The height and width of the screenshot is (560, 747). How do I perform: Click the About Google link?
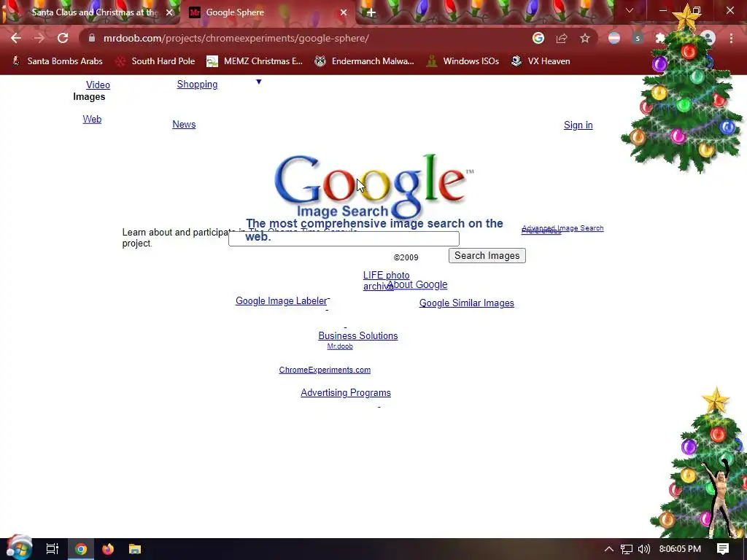[x=417, y=285]
